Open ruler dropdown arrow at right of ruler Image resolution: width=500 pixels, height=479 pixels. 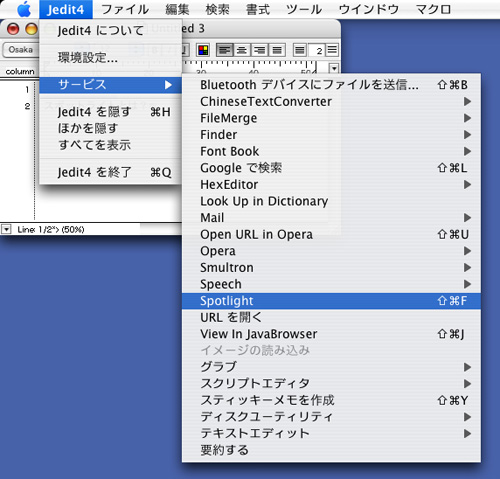[x=334, y=68]
